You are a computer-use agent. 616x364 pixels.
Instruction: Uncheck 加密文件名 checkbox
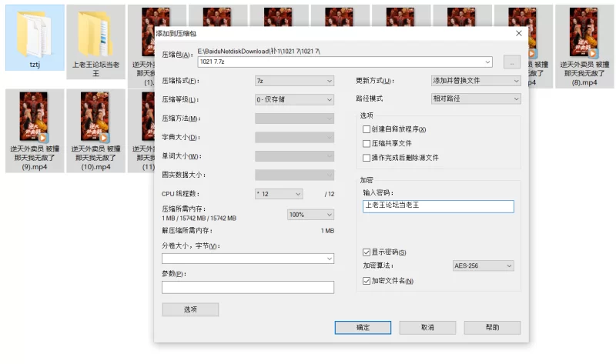click(367, 281)
